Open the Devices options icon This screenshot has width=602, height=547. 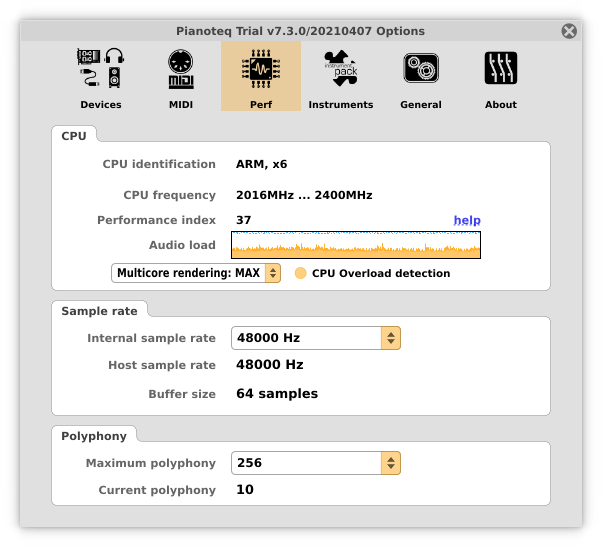click(101, 68)
